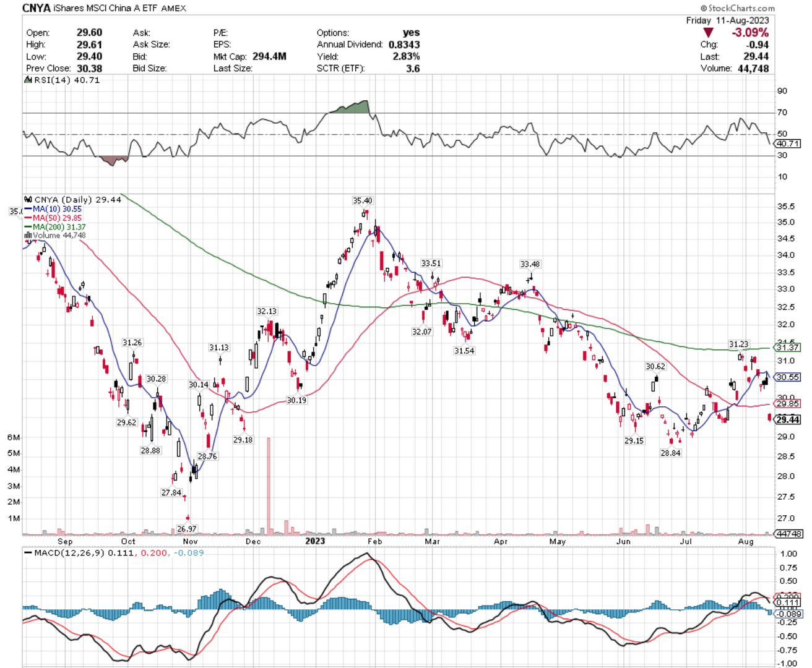The image size is (812, 668).
Task: Click the 30.55 MA(10) axis tag
Action: (788, 377)
